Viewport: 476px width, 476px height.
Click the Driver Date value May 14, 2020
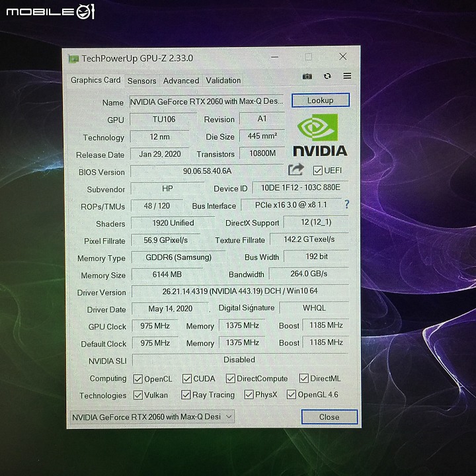pos(170,309)
